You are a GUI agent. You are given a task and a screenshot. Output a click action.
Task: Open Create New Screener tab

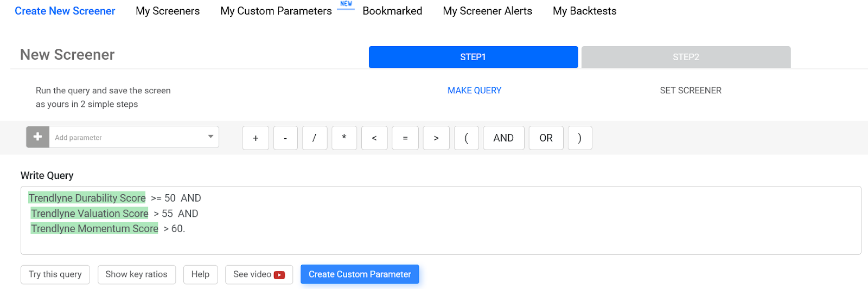coord(65,11)
